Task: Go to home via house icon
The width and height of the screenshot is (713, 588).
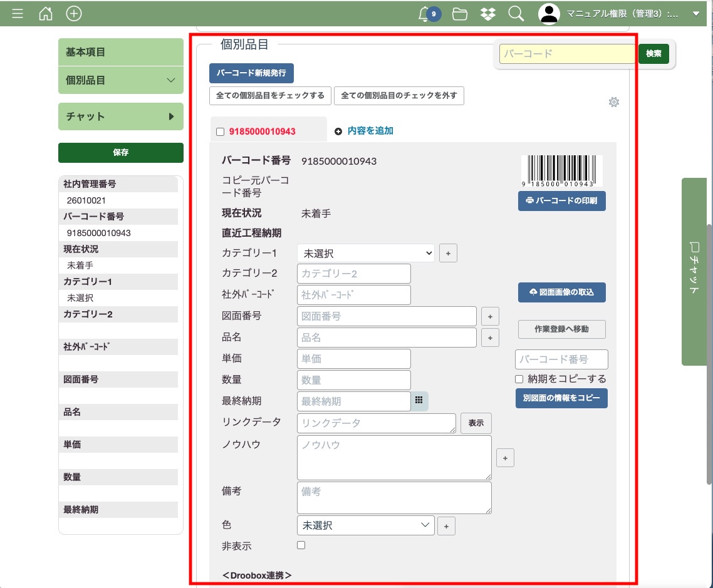Action: point(46,13)
